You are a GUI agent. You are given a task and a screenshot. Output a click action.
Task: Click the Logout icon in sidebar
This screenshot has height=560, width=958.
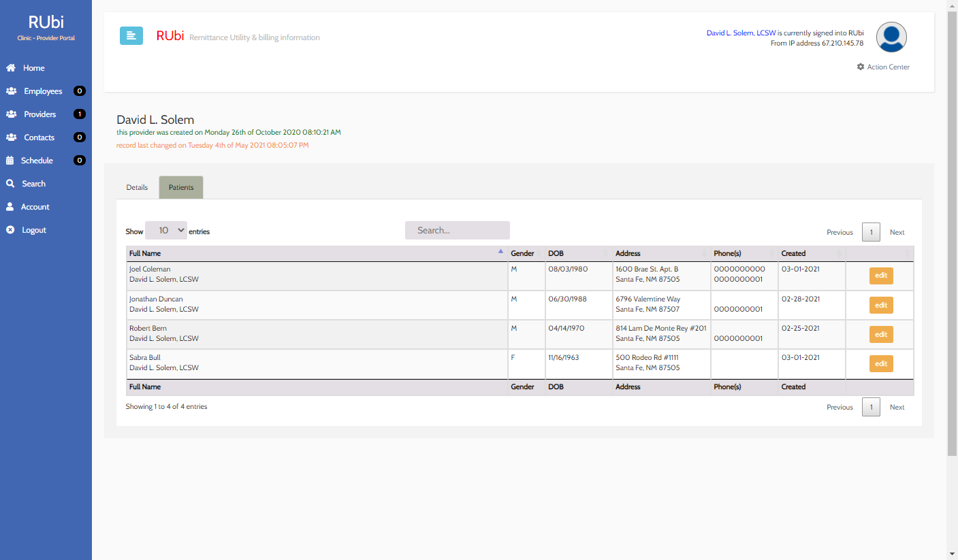click(10, 230)
